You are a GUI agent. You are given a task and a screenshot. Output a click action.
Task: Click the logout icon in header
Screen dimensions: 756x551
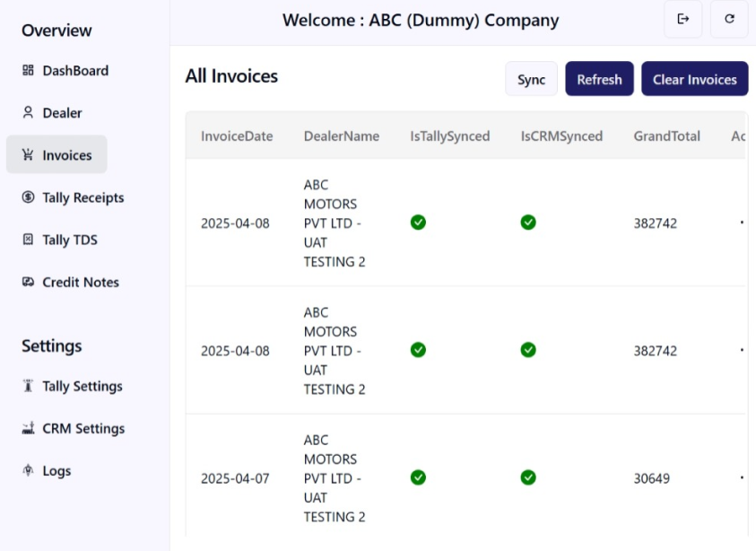(683, 19)
